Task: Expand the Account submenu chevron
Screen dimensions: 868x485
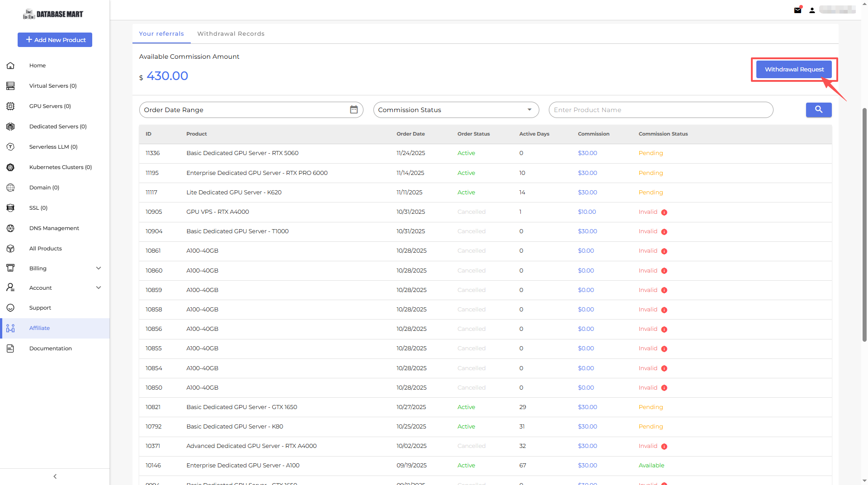Action: point(99,287)
